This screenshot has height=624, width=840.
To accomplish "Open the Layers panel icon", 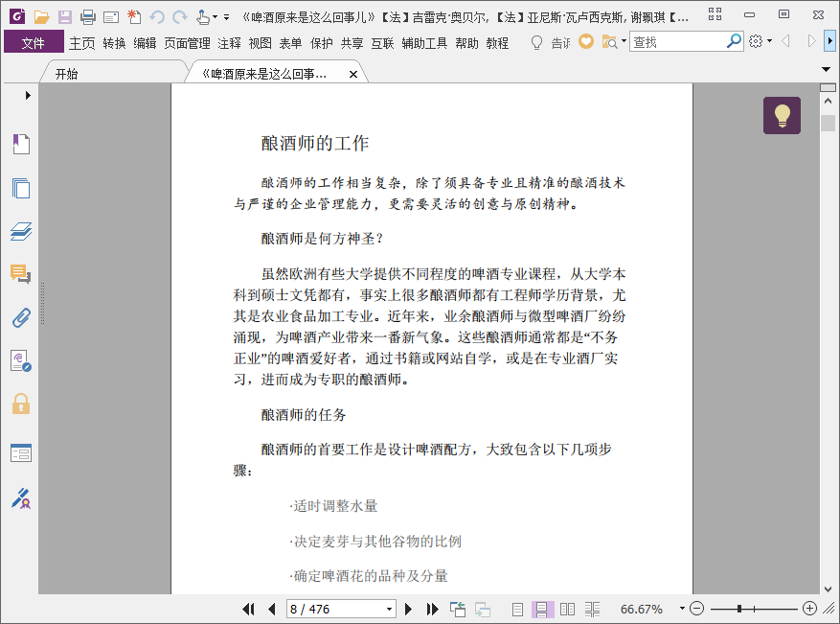I will tap(21, 231).
